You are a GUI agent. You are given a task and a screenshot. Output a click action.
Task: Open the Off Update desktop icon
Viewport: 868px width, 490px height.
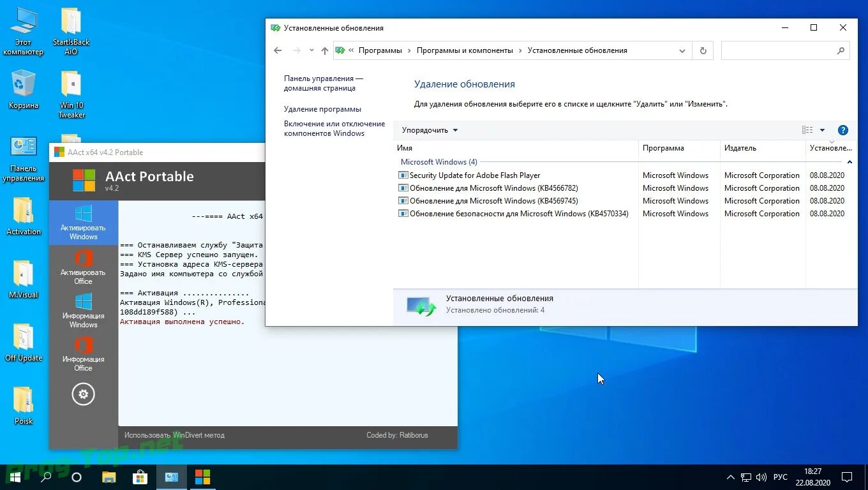[24, 343]
